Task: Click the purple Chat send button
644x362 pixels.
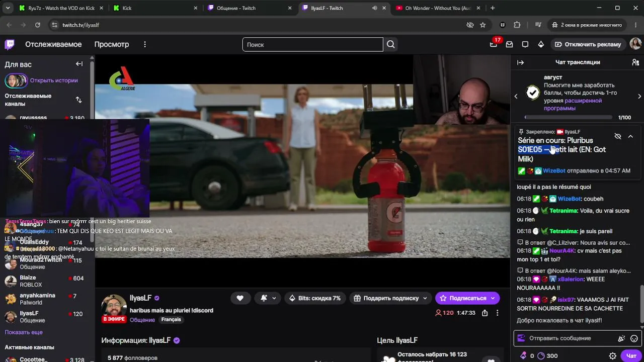Action: tap(631, 355)
